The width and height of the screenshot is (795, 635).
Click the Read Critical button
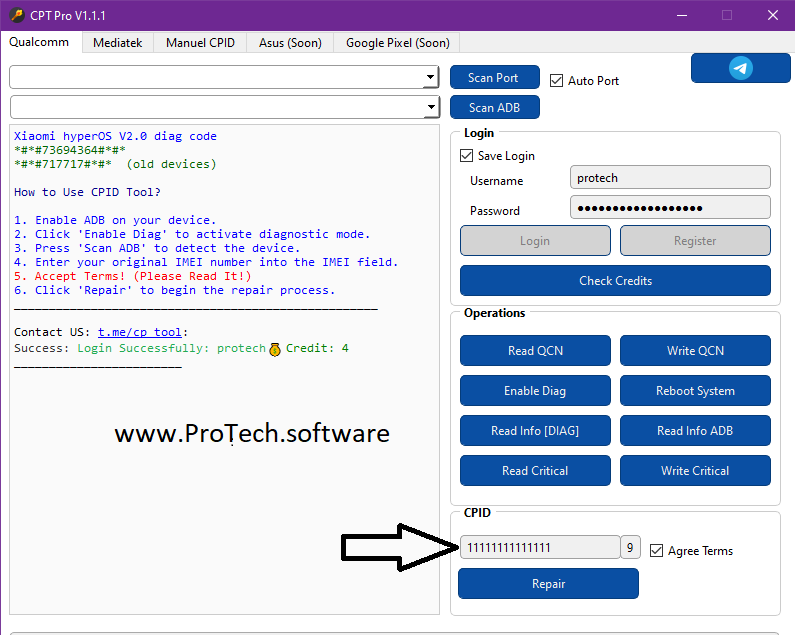tap(535, 471)
